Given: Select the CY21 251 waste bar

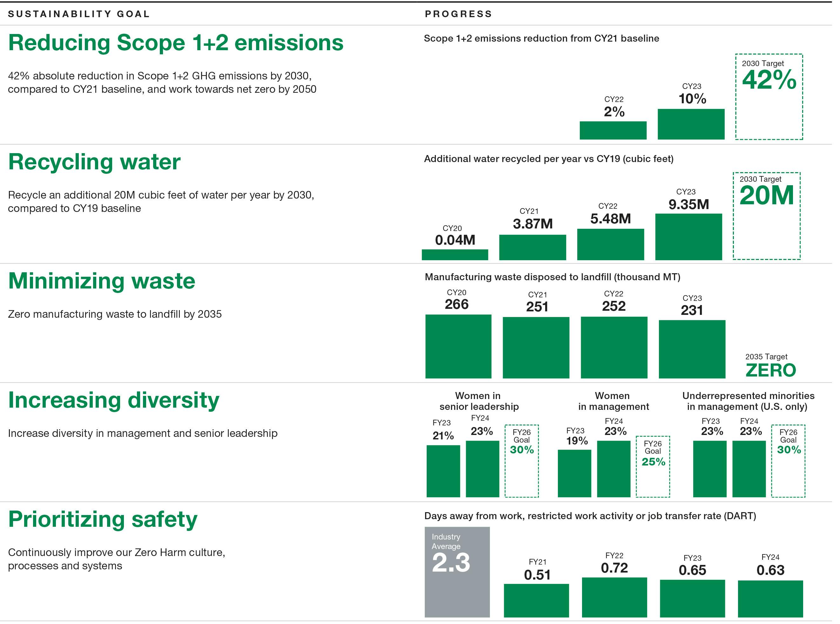Looking at the screenshot, I should [536, 348].
